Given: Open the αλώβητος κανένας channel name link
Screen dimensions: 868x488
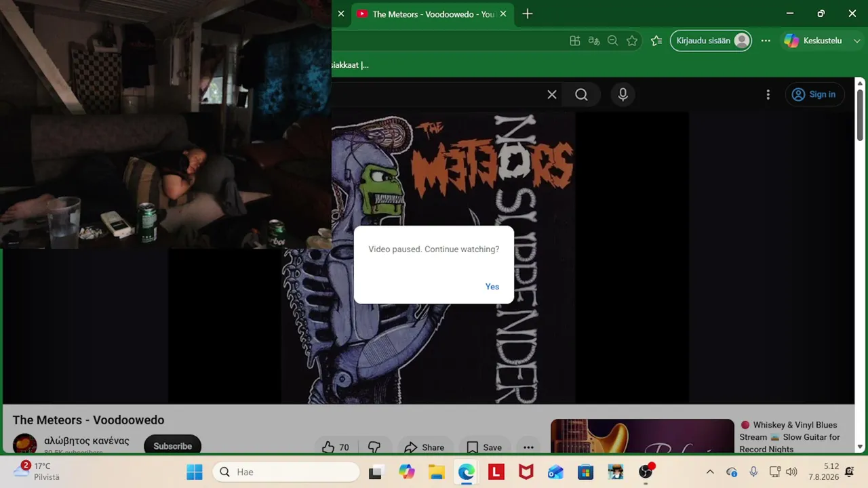Looking at the screenshot, I should pyautogui.click(x=87, y=441).
